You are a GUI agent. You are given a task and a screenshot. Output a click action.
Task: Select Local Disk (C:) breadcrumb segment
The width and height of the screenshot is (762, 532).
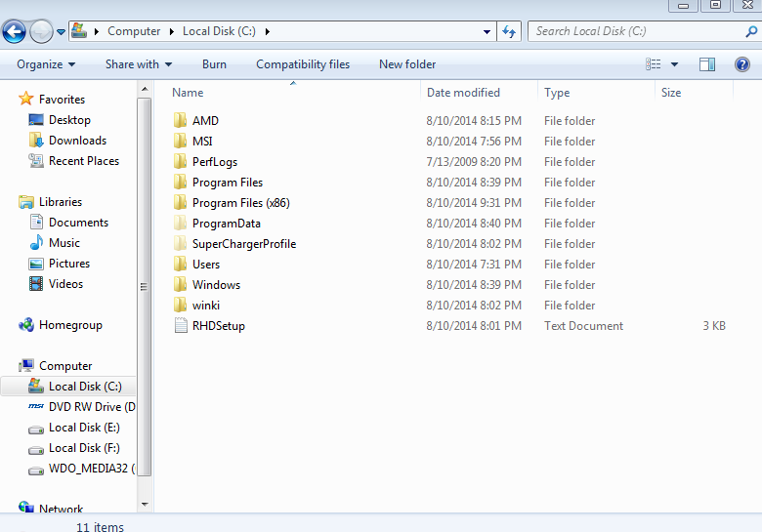[219, 31]
